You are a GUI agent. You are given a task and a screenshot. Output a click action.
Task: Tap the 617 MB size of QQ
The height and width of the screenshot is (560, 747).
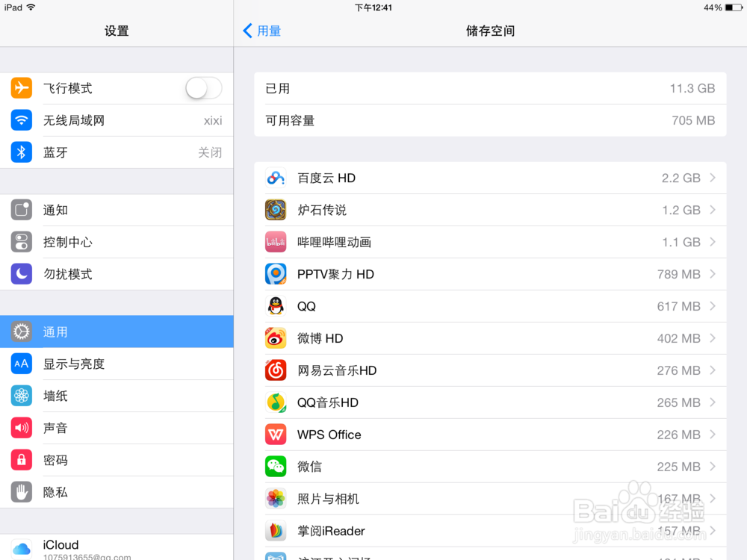[678, 306]
